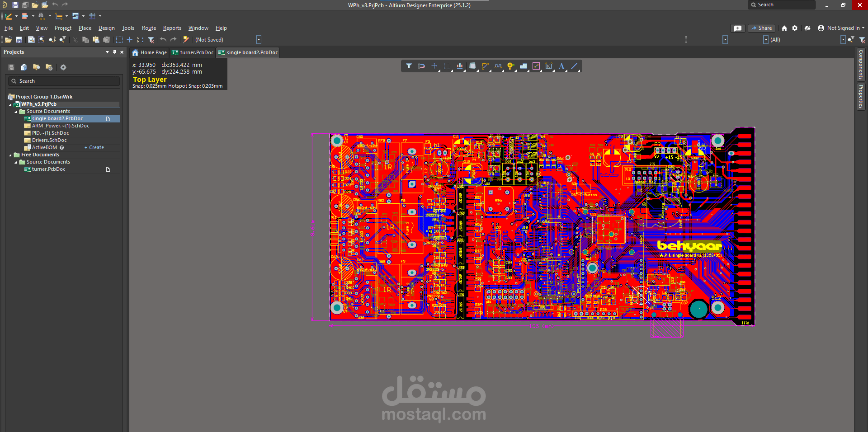Viewport: 868px width, 432px height.
Task: Select Drivers.SchDoc in the tree
Action: click(x=49, y=141)
